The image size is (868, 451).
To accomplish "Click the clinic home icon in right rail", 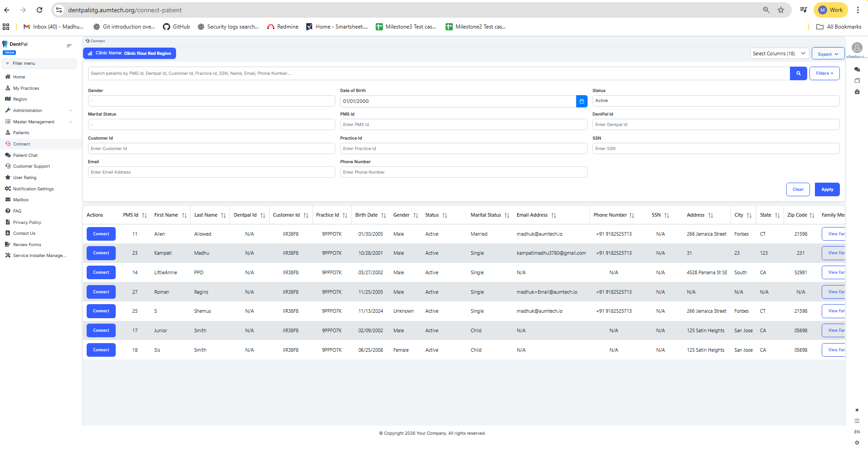I will point(857,92).
